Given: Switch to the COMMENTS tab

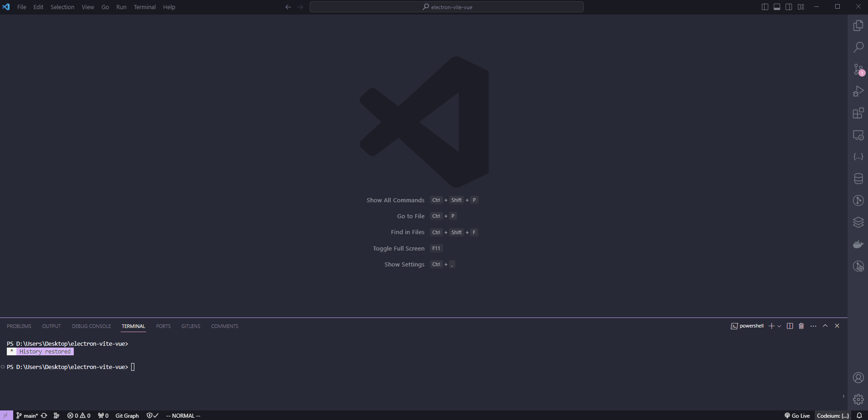Looking at the screenshot, I should [225, 326].
